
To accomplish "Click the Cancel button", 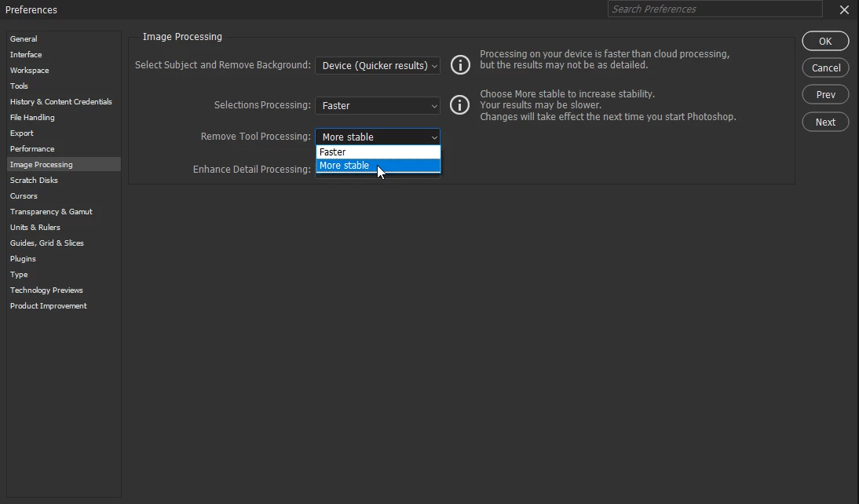I will (x=825, y=68).
